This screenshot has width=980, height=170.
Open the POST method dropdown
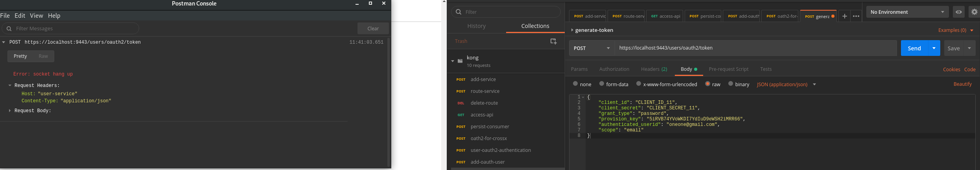pos(591,48)
